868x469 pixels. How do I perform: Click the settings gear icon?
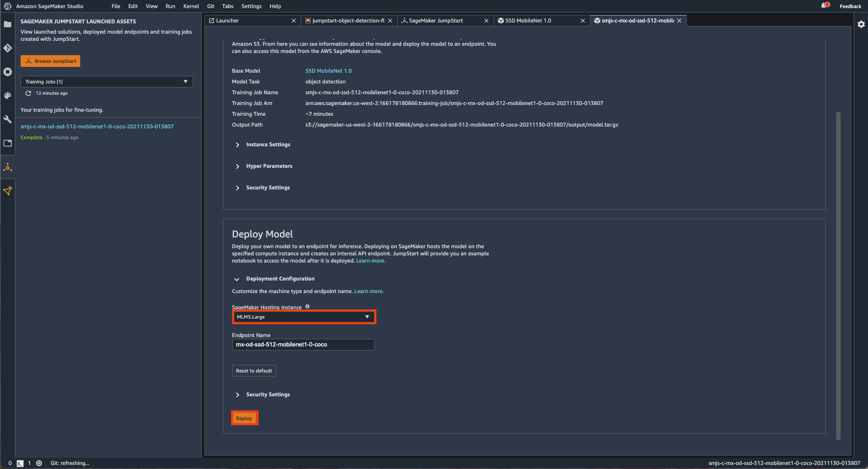[x=861, y=24]
